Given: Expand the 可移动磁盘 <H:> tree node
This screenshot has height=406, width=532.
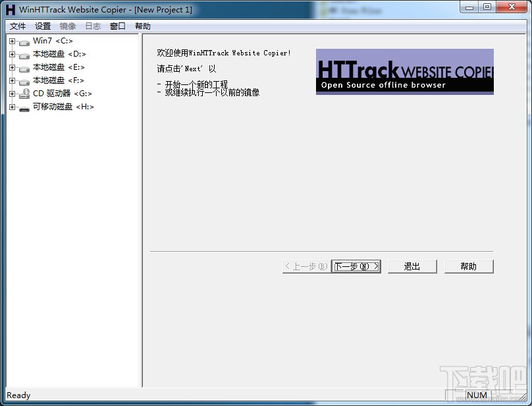Looking at the screenshot, I should [x=13, y=107].
